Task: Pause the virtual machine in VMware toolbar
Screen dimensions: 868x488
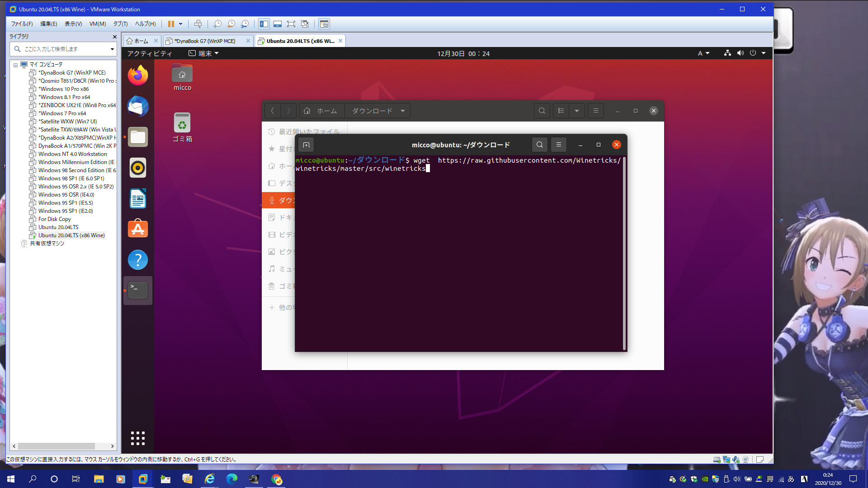Action: pyautogui.click(x=171, y=24)
